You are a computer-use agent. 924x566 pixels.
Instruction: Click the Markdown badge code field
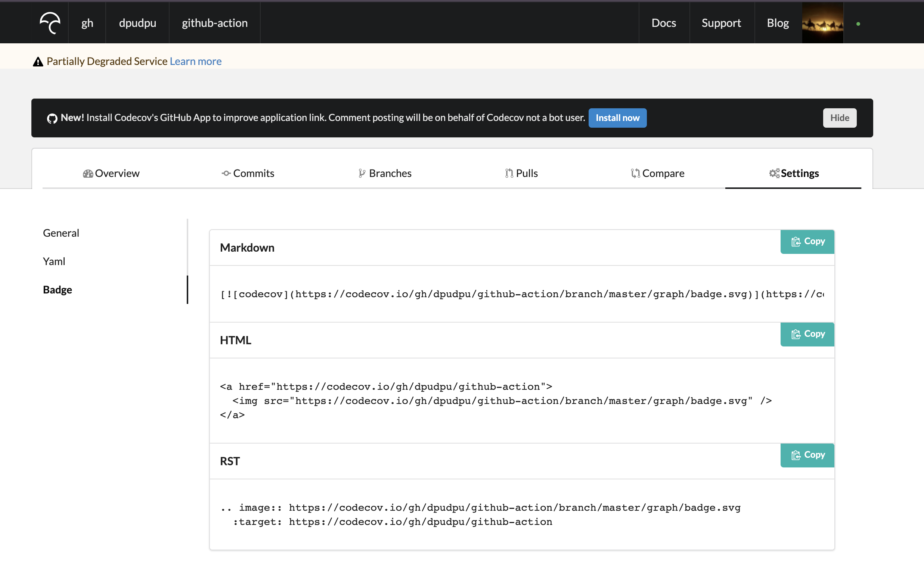click(521, 294)
